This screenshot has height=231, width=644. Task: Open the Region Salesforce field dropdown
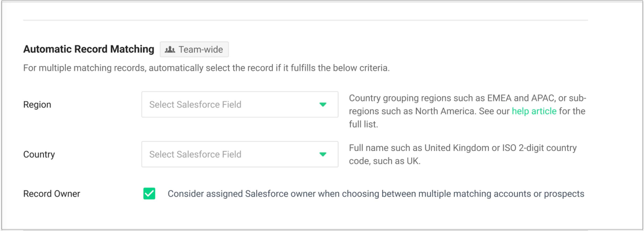tap(240, 104)
